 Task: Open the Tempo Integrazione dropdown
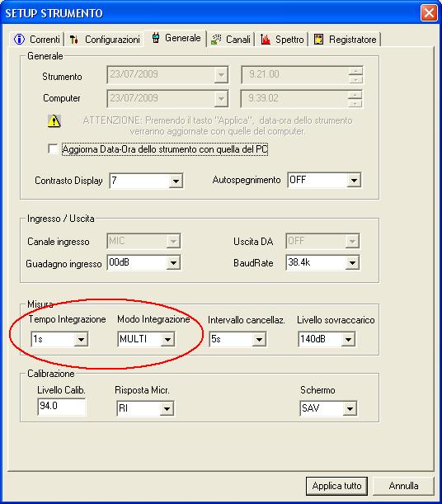81,339
